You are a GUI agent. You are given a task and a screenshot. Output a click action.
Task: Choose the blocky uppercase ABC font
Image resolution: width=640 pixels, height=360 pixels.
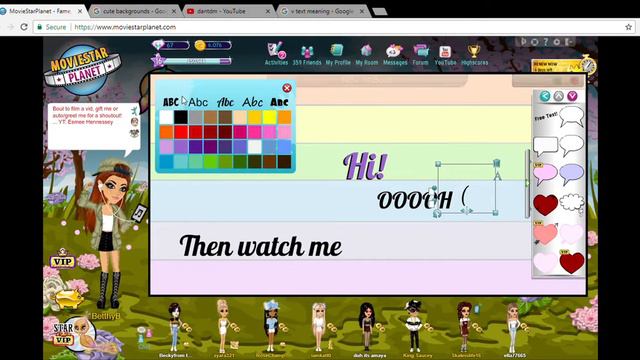coord(171,102)
